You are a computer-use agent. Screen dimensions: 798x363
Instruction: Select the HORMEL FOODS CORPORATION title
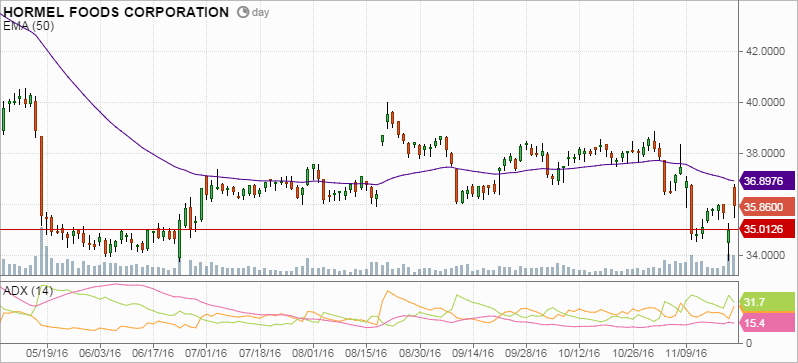pyautogui.click(x=116, y=12)
